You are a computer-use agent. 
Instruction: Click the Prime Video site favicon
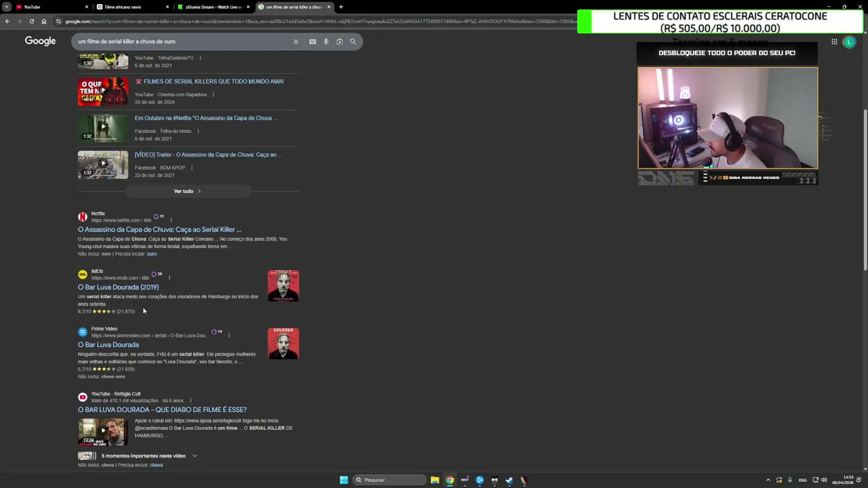pyautogui.click(x=83, y=332)
